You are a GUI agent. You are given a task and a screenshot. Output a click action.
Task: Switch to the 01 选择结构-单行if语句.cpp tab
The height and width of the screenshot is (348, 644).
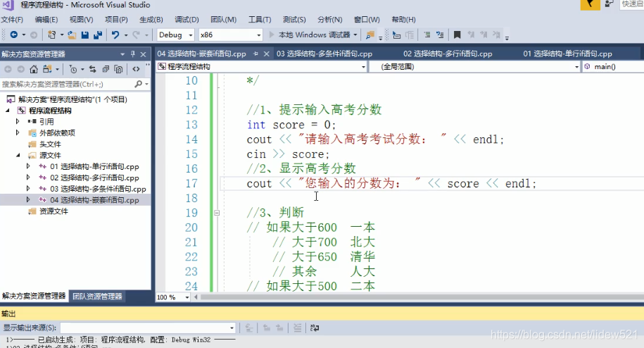[567, 54]
